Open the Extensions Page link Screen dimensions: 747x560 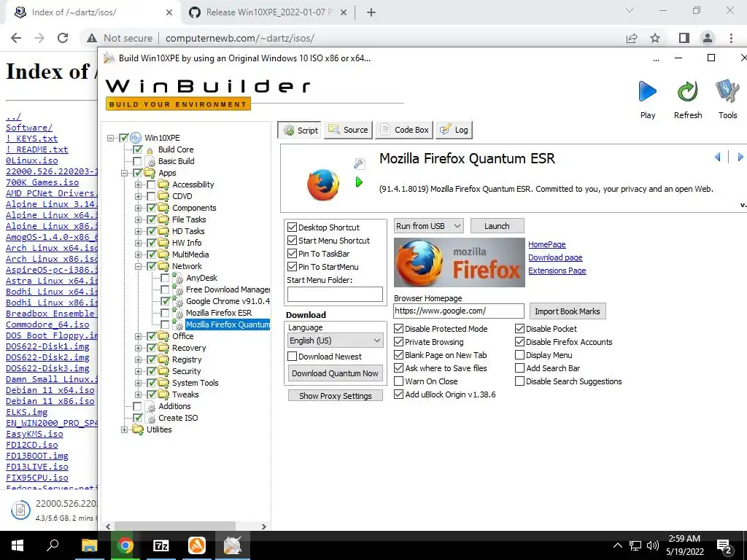[557, 271]
